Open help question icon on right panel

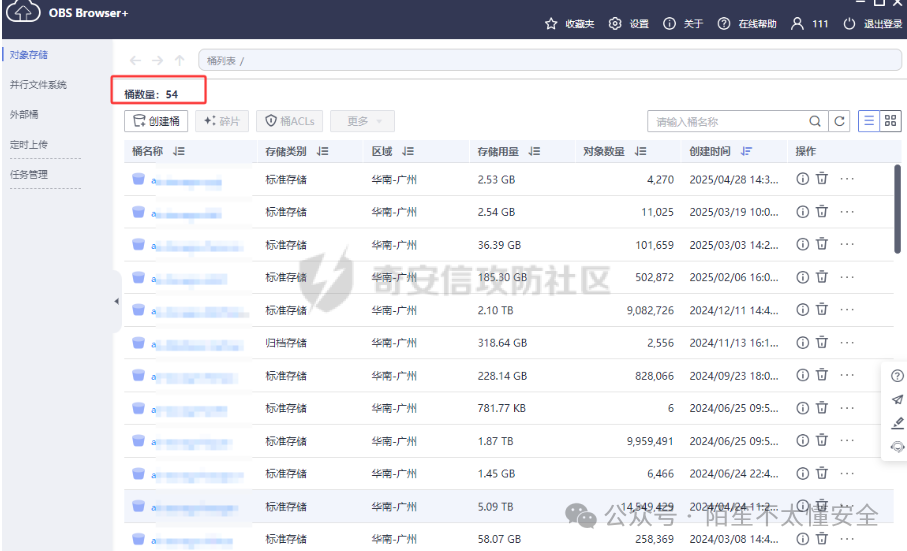(x=897, y=376)
